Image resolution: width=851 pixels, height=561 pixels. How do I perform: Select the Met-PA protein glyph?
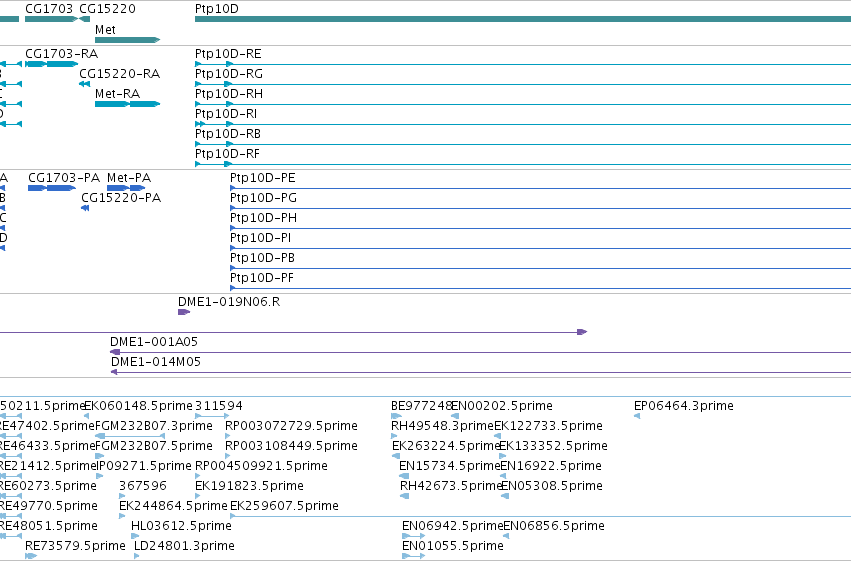tap(126, 188)
